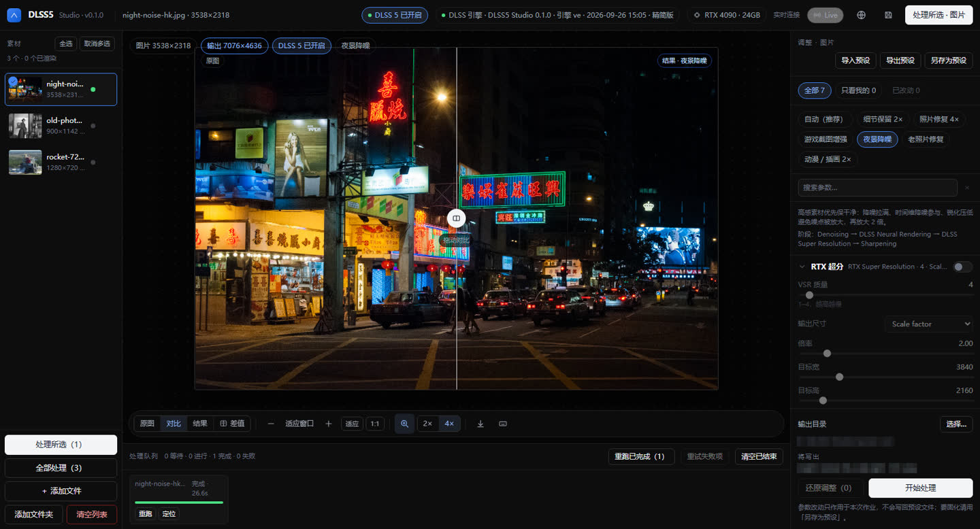Adjust the 倍率 slider
This screenshot has width=980, height=529.
coord(885,354)
